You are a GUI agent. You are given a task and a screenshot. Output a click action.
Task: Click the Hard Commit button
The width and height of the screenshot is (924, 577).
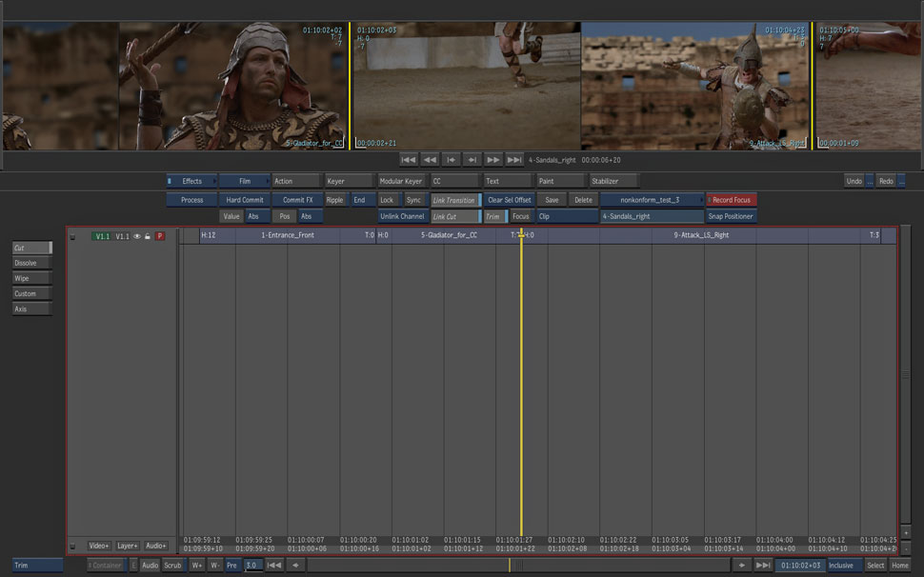[245, 200]
